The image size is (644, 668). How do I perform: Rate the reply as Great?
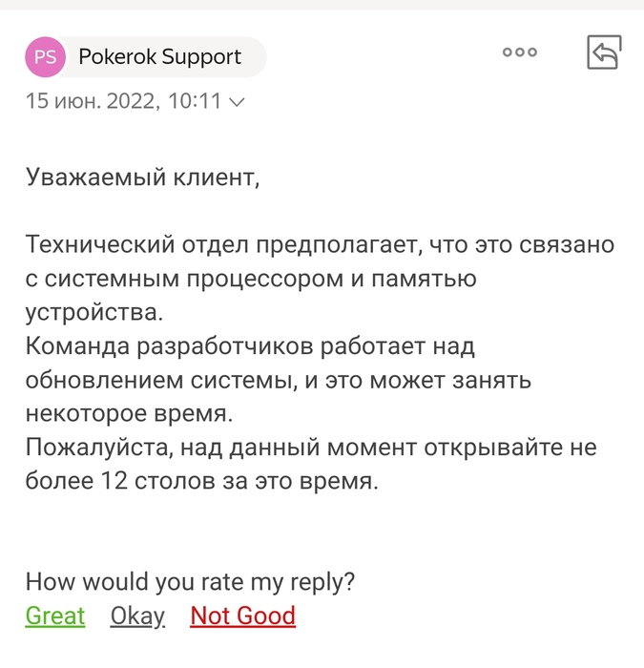click(x=54, y=616)
